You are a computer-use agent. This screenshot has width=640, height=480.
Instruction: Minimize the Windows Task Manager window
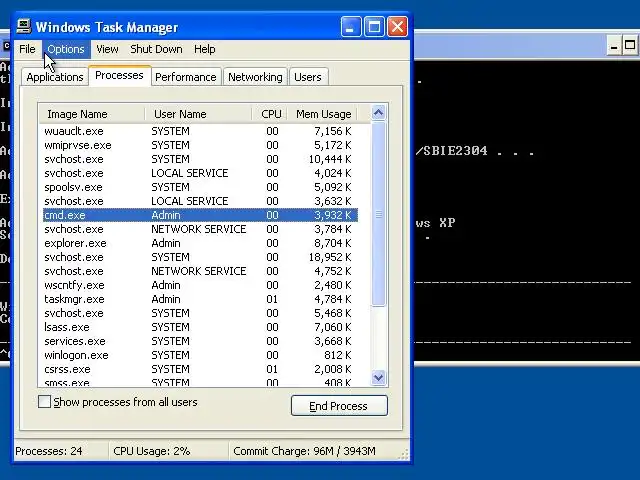351,27
